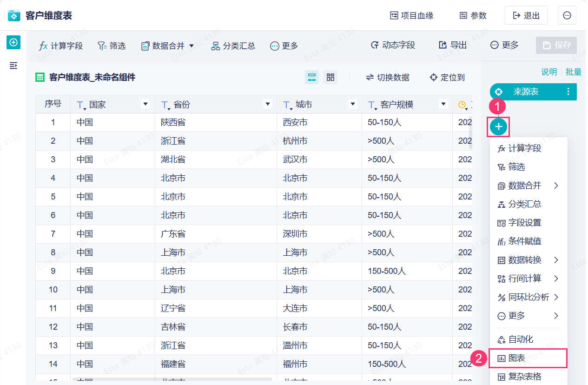Open the top-right ellipsis menu button

[x=567, y=15]
